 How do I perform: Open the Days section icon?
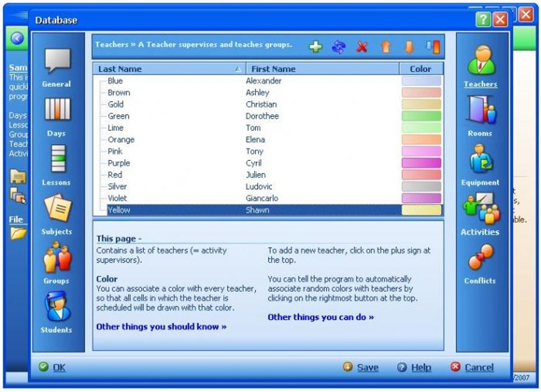57,110
